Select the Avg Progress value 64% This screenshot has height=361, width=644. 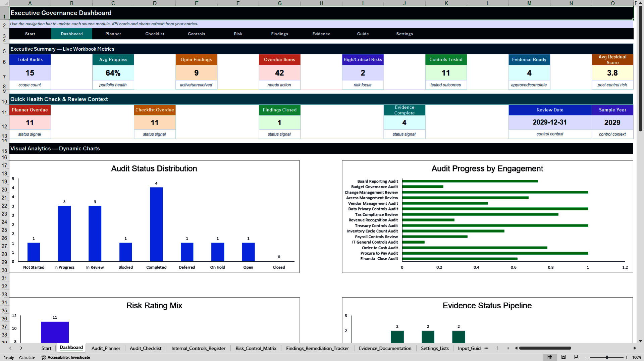coord(113,73)
